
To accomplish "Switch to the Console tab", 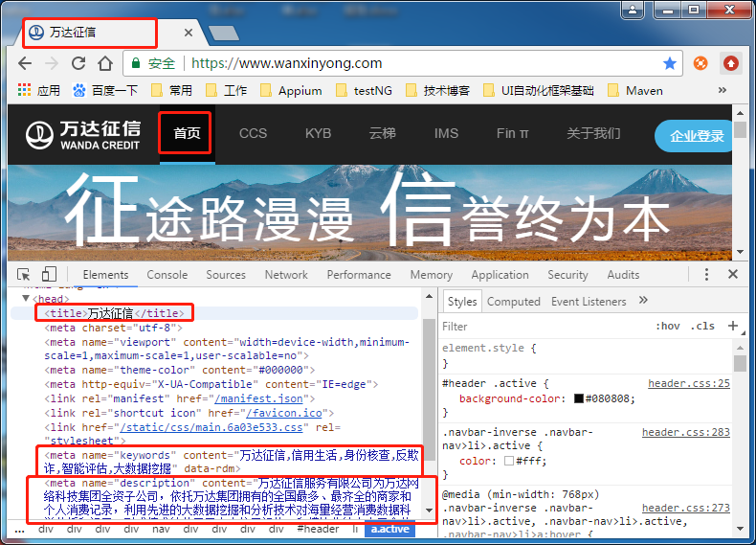I will 167,275.
